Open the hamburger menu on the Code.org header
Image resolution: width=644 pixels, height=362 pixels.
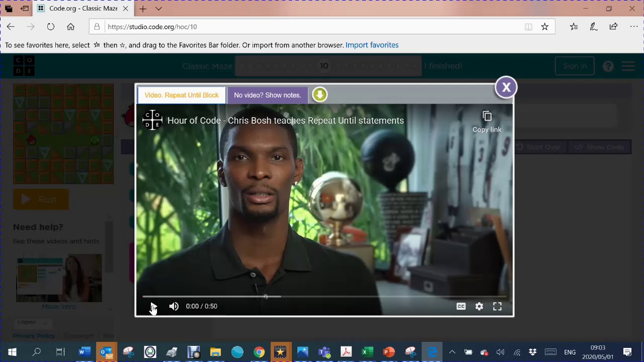pyautogui.click(x=628, y=66)
